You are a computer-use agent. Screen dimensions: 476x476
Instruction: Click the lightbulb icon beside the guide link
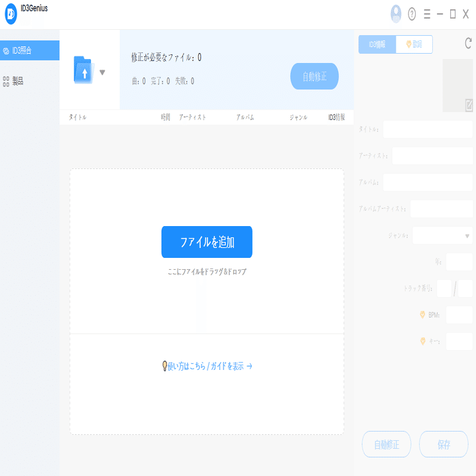point(164,366)
